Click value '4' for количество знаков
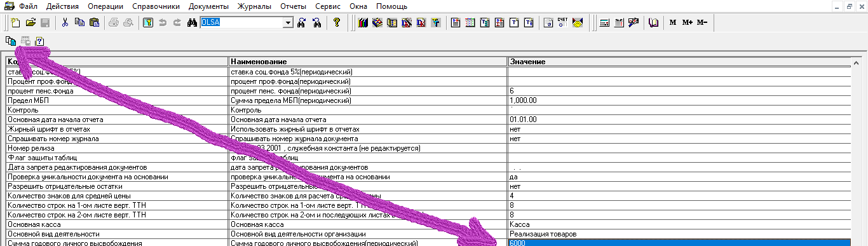 tap(679, 196)
